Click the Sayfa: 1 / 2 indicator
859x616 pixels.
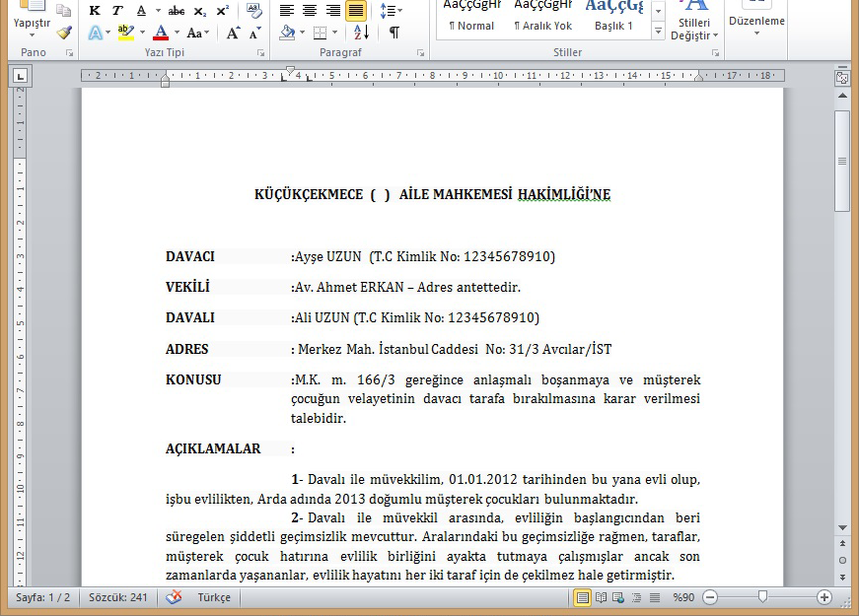[42, 597]
